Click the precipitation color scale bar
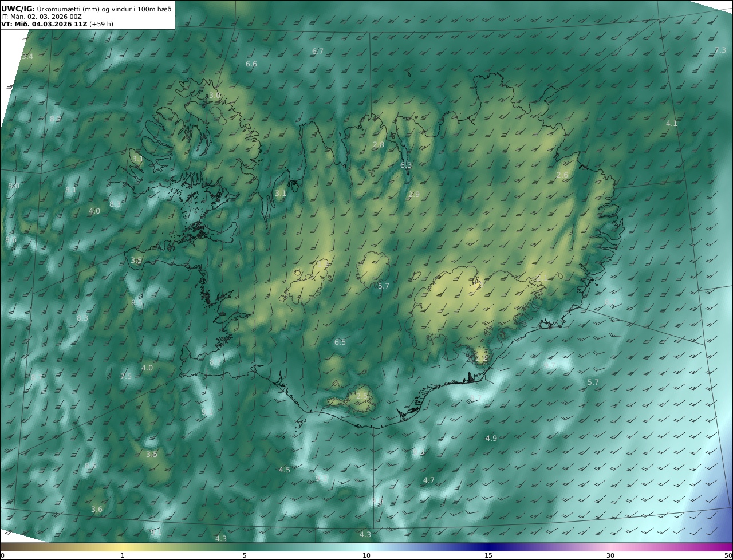 tap(366, 547)
